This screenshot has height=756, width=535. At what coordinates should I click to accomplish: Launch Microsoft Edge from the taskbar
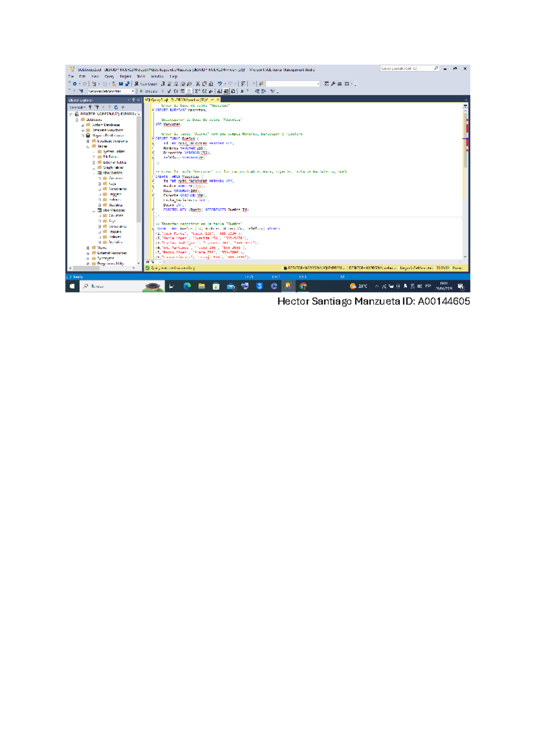pyautogui.click(x=187, y=286)
